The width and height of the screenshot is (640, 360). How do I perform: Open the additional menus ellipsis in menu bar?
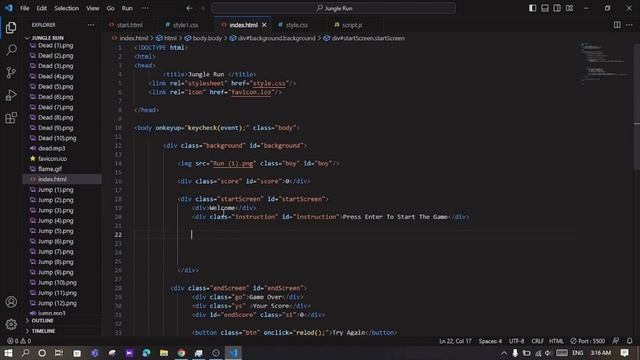tap(145, 8)
